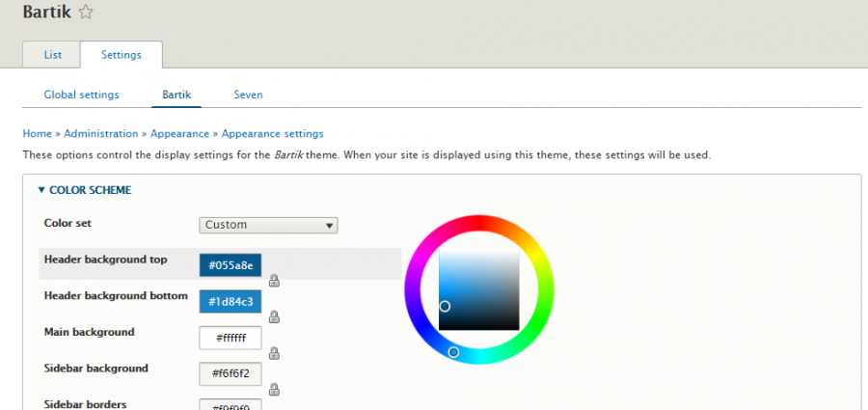868x410 pixels.
Task: Open the Color set dropdown
Action: 268,225
